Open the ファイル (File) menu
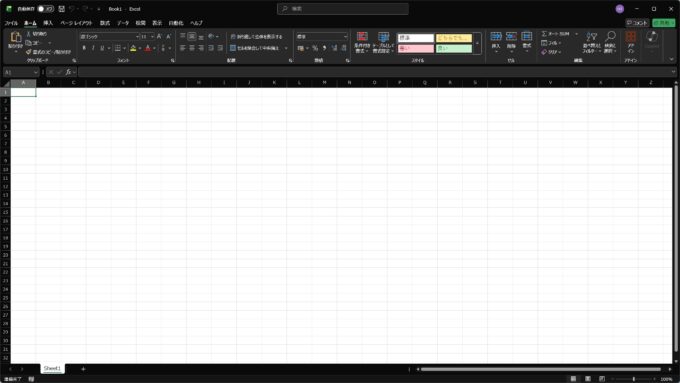The height and width of the screenshot is (383, 680). coord(11,23)
